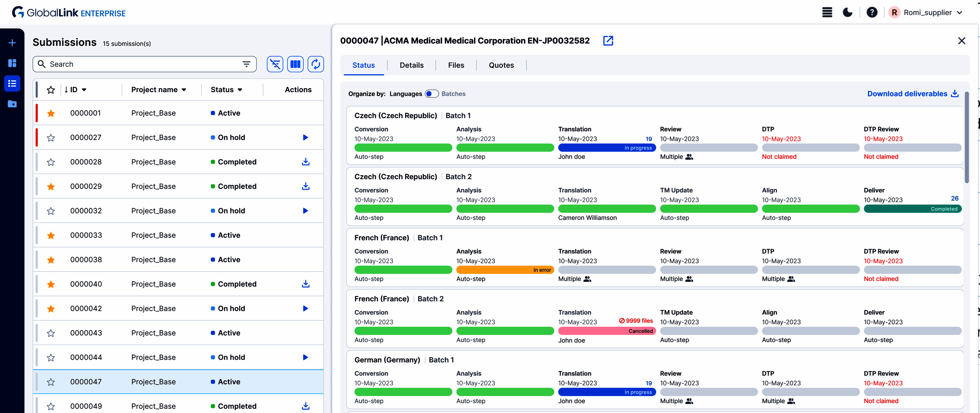
Task: Click Czech Batch 1 Translation progress bar
Action: [x=607, y=148]
